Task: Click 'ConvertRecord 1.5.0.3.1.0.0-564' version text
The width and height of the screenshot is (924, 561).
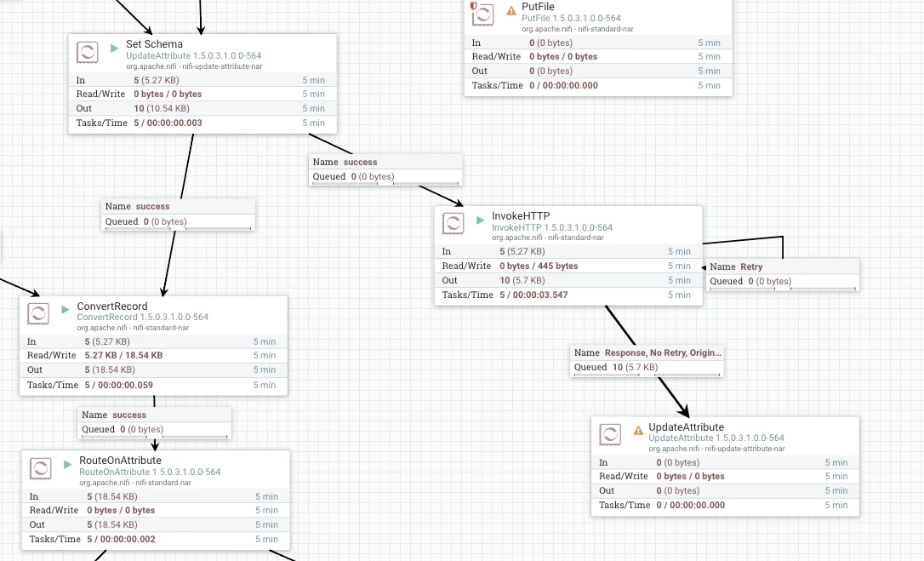Action: (x=143, y=318)
